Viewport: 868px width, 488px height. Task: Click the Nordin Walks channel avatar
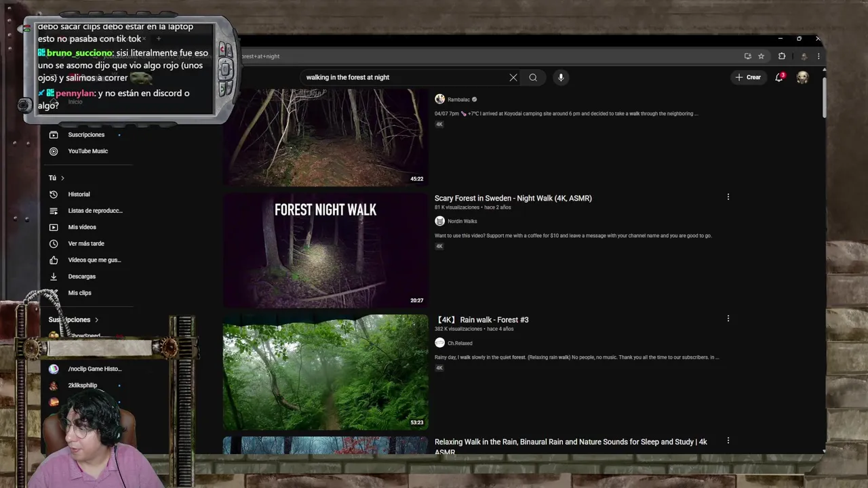click(x=439, y=221)
